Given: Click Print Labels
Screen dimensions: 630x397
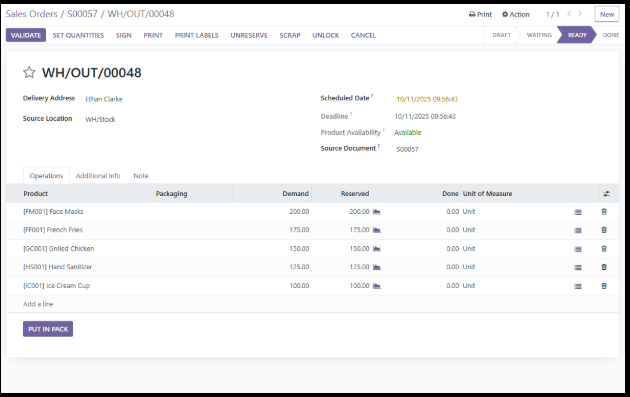Looking at the screenshot, I should click(196, 35).
